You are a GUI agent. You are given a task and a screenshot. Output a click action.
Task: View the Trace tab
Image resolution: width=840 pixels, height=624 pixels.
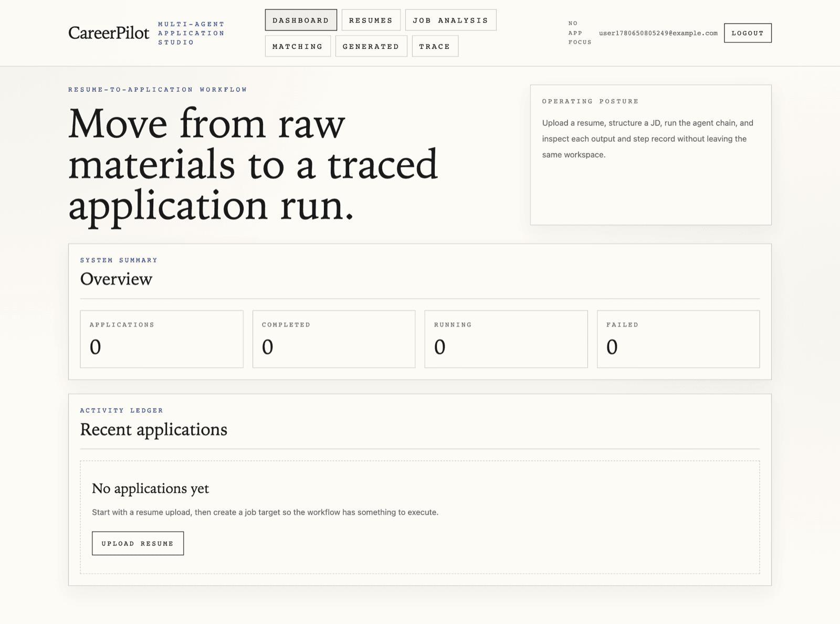click(435, 46)
